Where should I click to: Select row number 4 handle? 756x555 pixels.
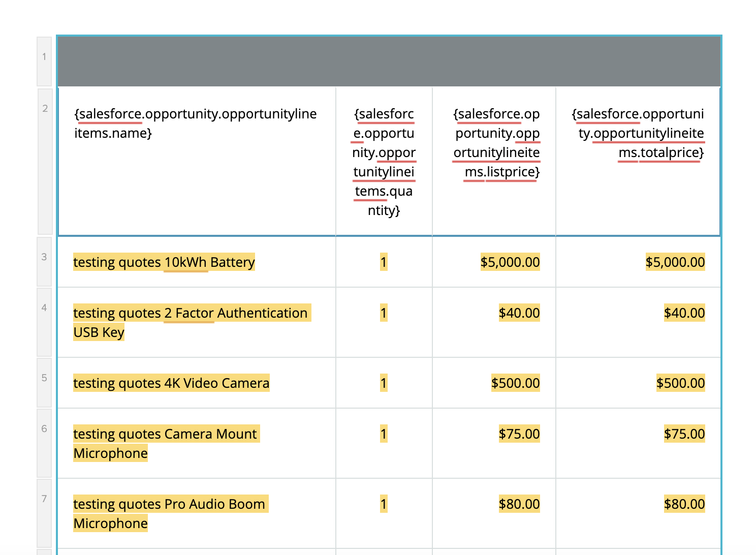[44, 322]
